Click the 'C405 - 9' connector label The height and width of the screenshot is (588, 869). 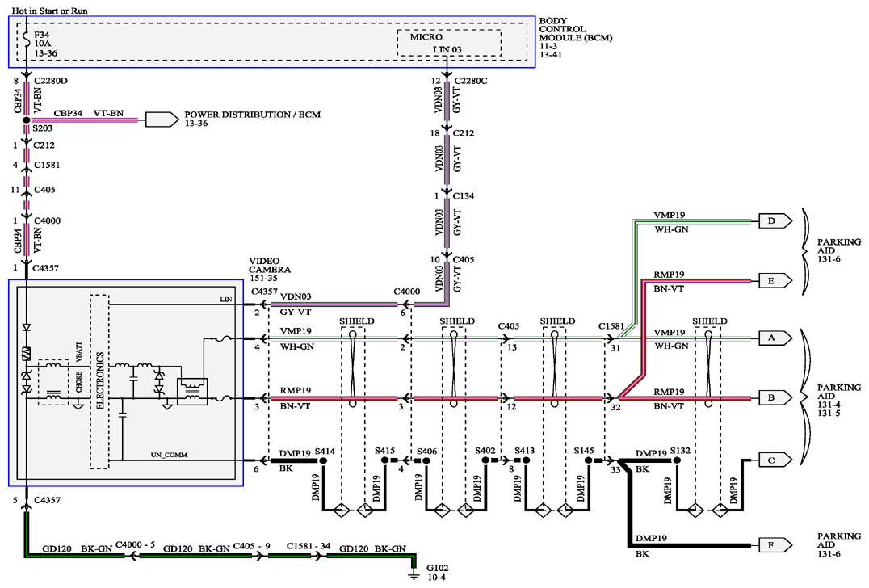252,546
